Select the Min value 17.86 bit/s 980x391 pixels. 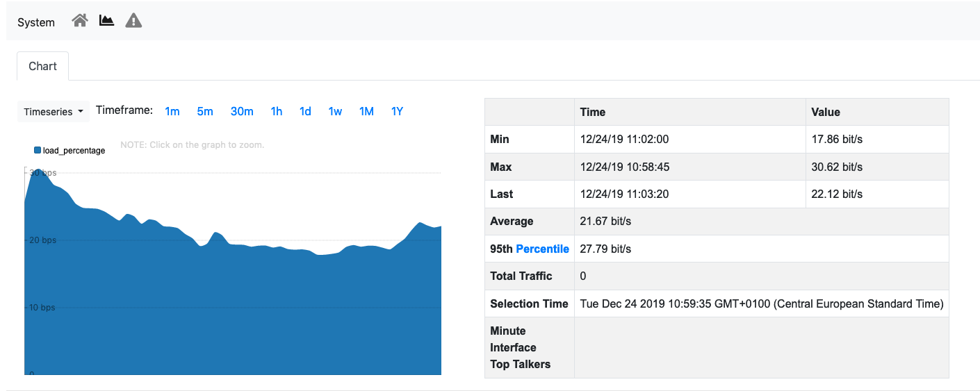(837, 139)
